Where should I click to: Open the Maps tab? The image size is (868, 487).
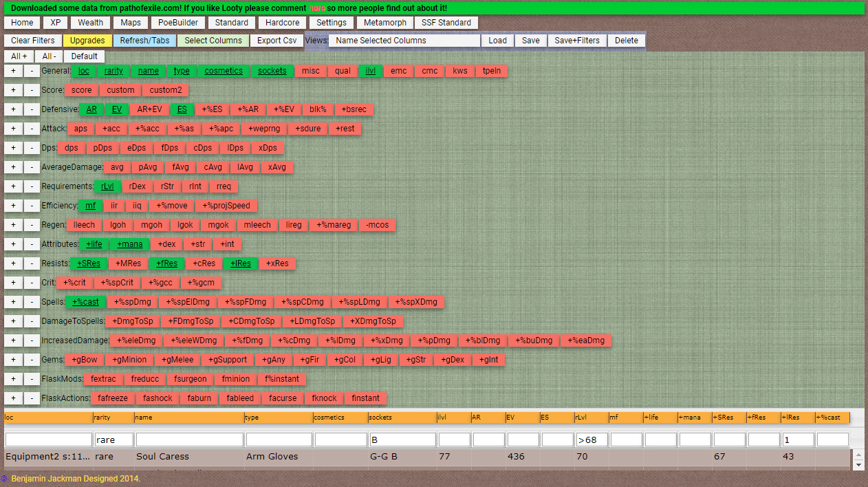(x=131, y=23)
